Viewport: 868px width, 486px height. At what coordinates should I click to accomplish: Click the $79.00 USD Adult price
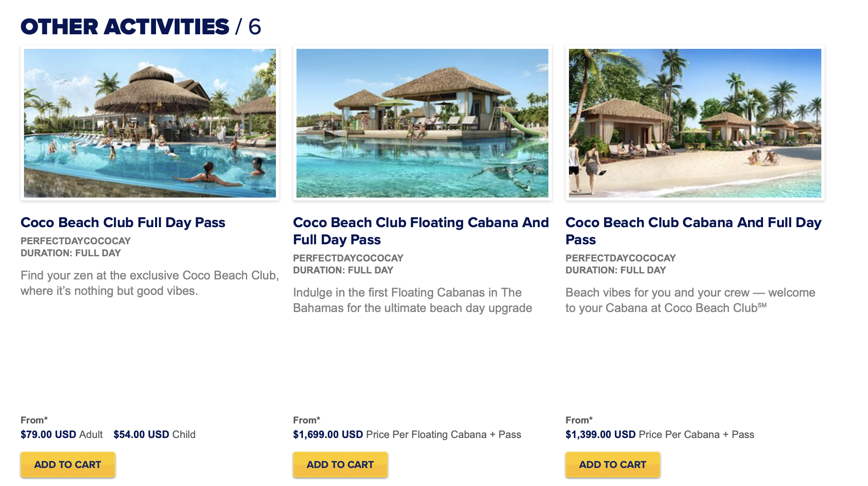62,435
